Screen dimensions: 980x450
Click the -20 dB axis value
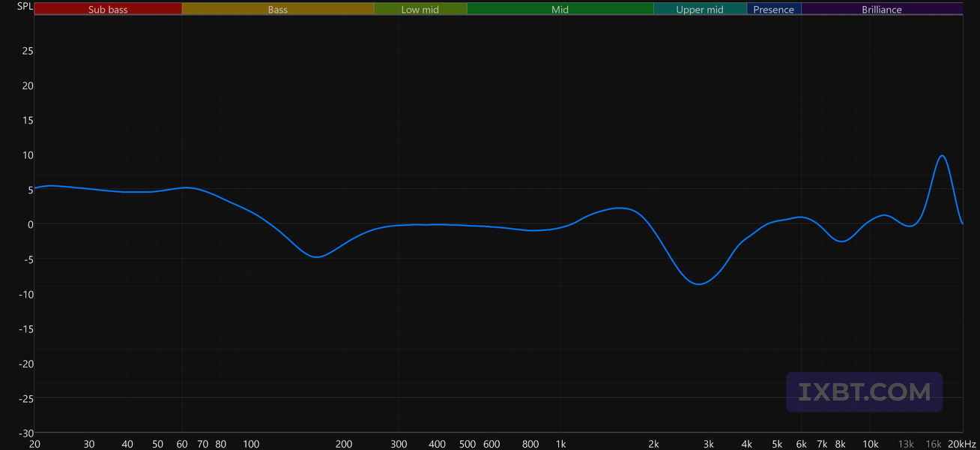pos(25,364)
